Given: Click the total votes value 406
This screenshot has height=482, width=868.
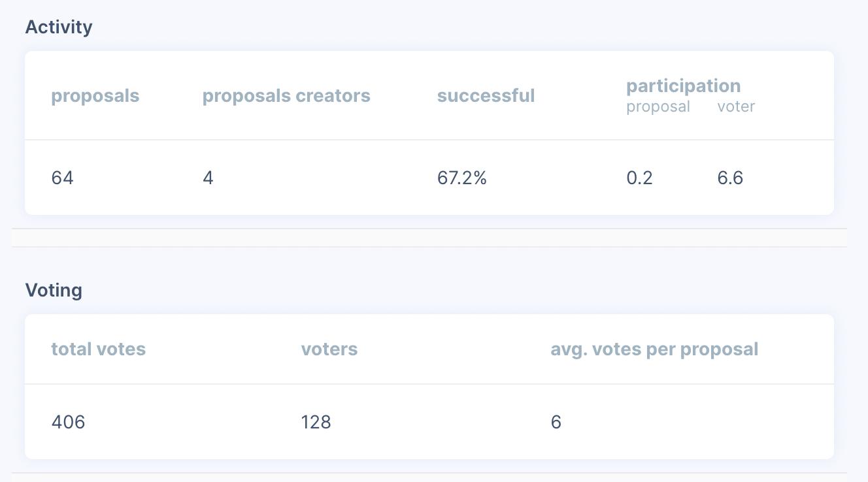Looking at the screenshot, I should 69,423.
